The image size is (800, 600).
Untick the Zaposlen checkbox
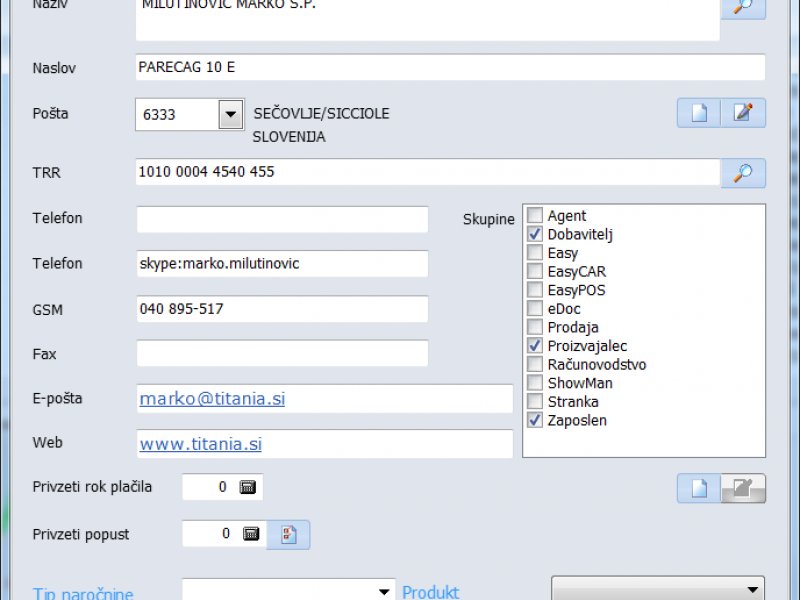(535, 420)
